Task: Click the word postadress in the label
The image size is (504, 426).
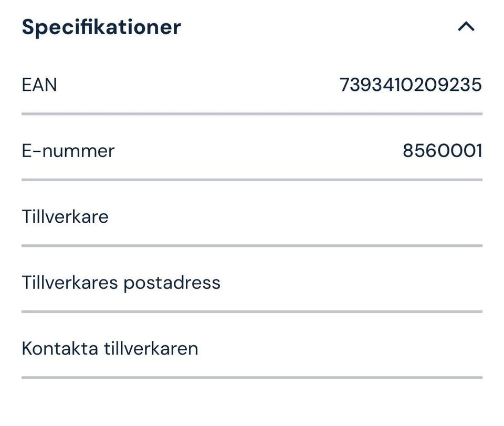Action: point(172,283)
